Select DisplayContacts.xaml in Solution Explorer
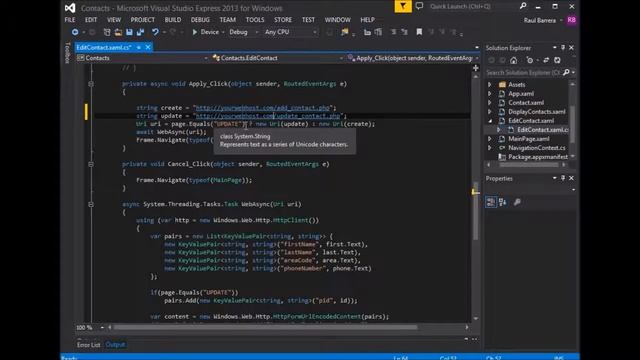The image size is (640, 360). pyautogui.click(x=537, y=111)
